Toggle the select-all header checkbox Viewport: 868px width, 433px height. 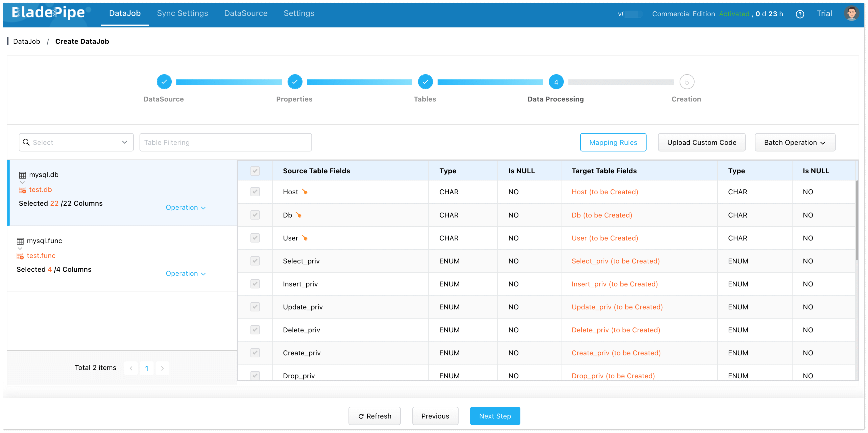pos(255,171)
